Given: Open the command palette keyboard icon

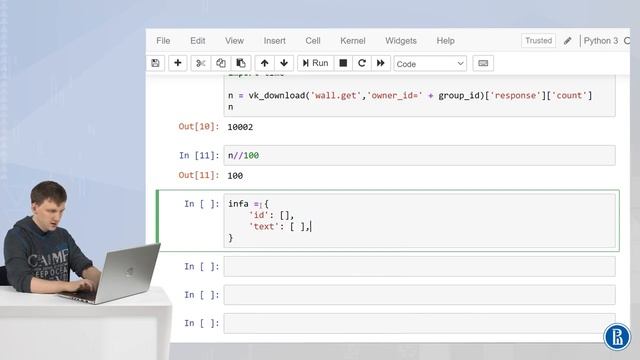Looking at the screenshot, I should [483, 63].
